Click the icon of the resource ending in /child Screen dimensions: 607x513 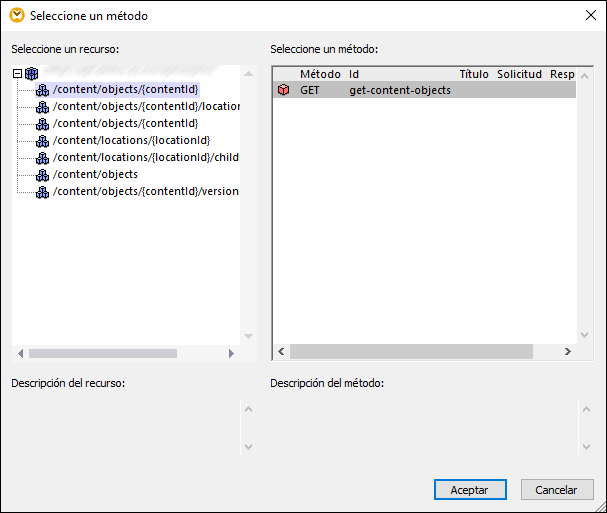pos(42,158)
